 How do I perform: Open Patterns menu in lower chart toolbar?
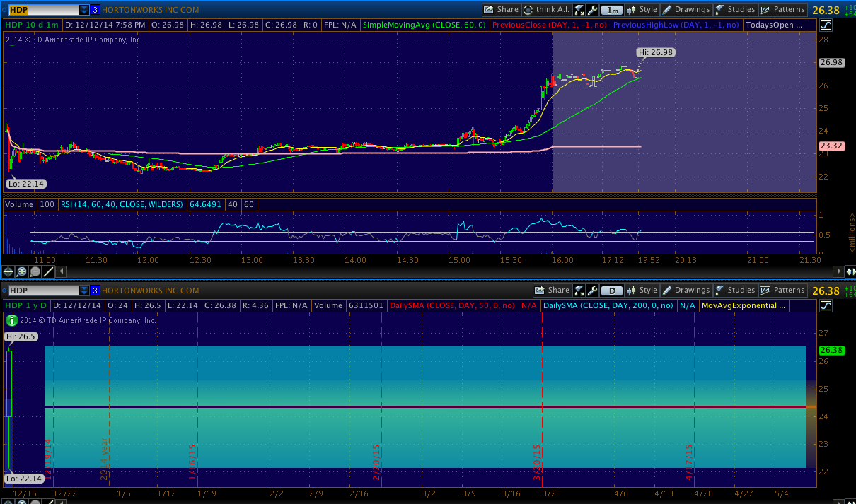click(x=782, y=291)
